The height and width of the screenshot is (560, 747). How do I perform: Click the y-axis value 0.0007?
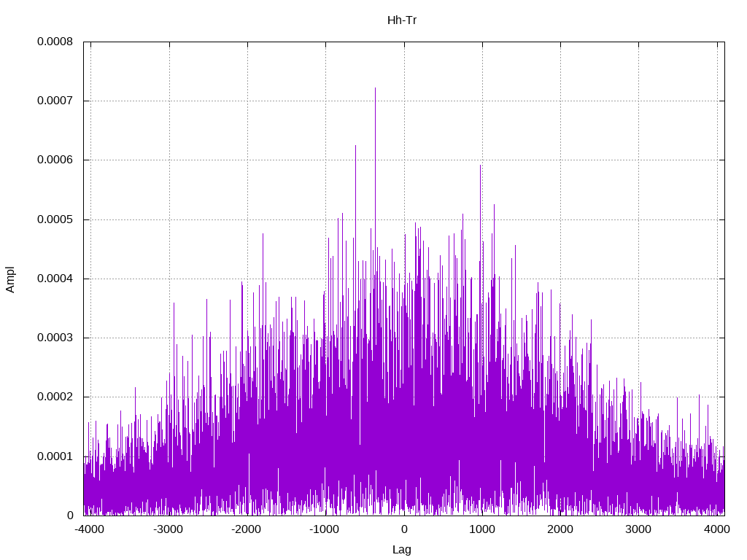tap(55, 101)
